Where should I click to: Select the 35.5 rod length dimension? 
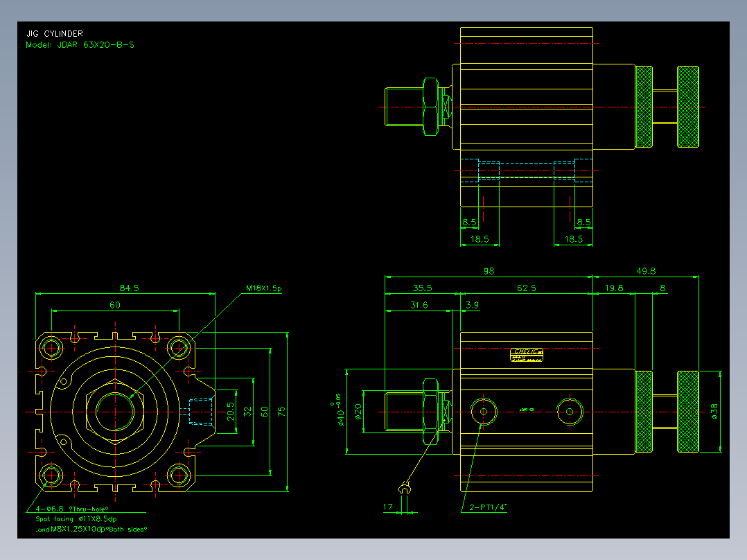tap(422, 288)
